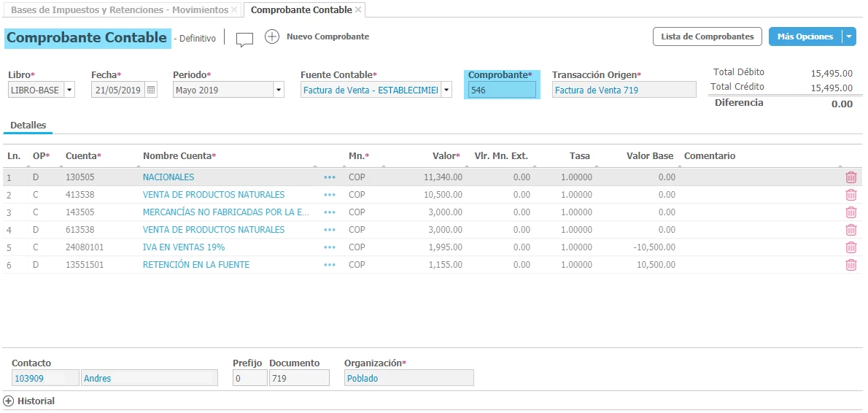Switch to Bases de Impuestos y Retenciones tab
The width and height of the screenshot is (868, 413).
pyautogui.click(x=119, y=10)
